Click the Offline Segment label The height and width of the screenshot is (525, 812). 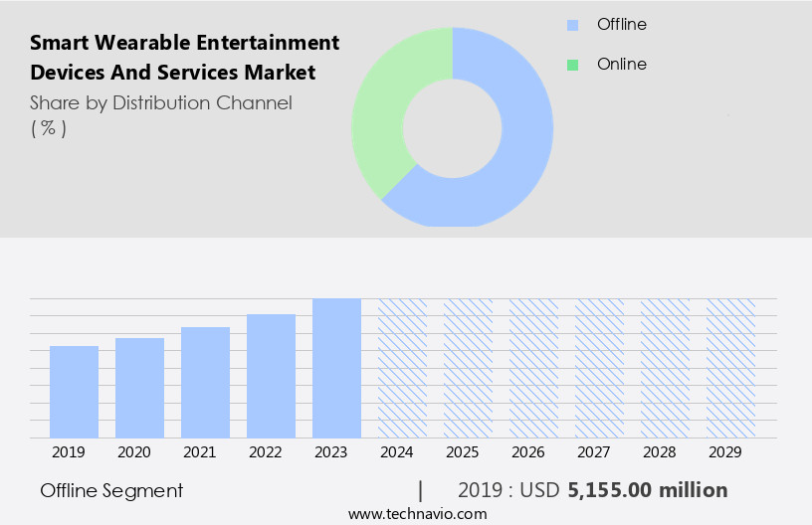click(x=111, y=491)
